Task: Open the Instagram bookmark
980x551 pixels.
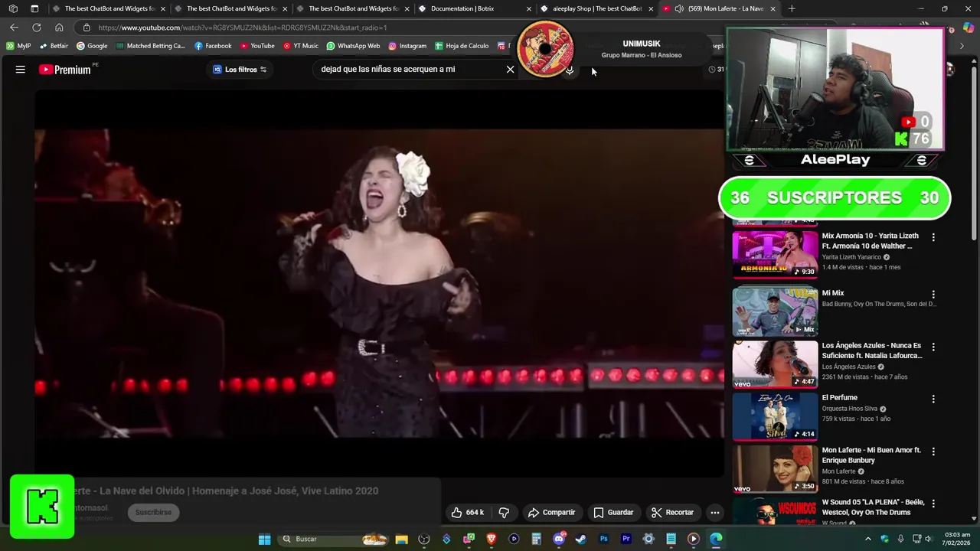Action: pyautogui.click(x=407, y=46)
